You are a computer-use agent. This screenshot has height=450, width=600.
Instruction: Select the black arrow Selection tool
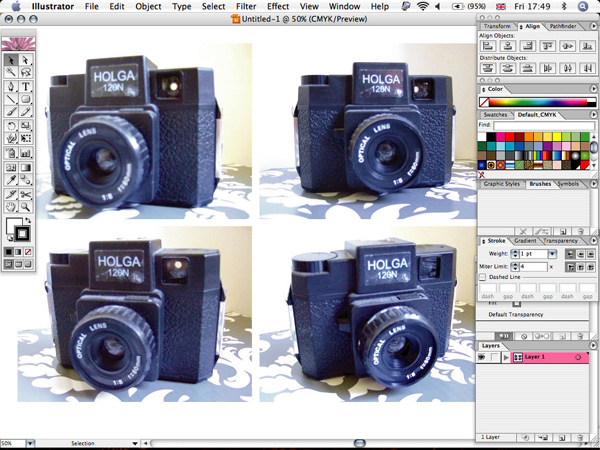point(11,60)
